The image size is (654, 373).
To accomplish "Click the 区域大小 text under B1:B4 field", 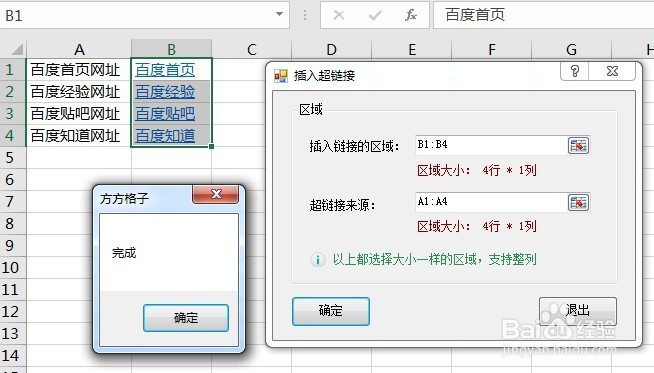I will [x=477, y=170].
